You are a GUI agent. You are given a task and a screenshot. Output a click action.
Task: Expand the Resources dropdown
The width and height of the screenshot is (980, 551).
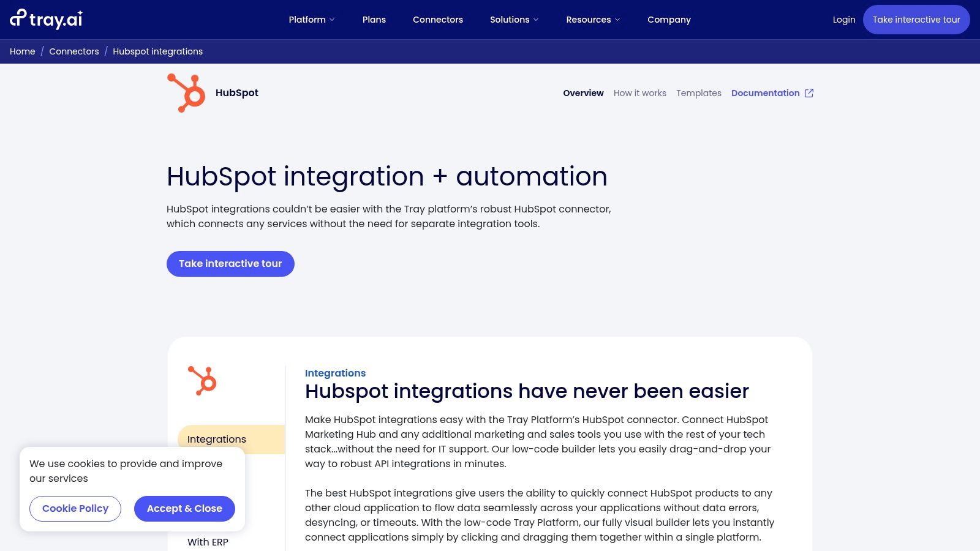click(x=592, y=19)
